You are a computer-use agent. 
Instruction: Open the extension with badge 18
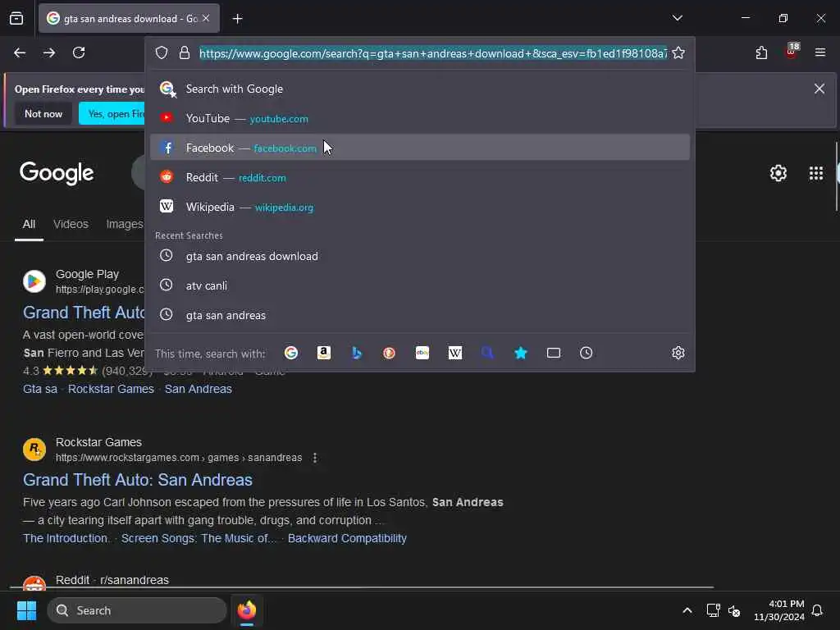[x=792, y=52]
